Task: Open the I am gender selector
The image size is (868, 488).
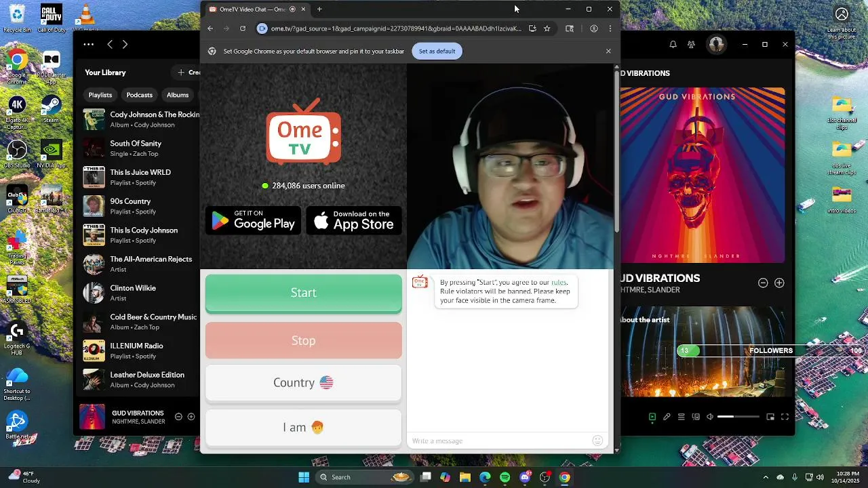Action: [303, 427]
